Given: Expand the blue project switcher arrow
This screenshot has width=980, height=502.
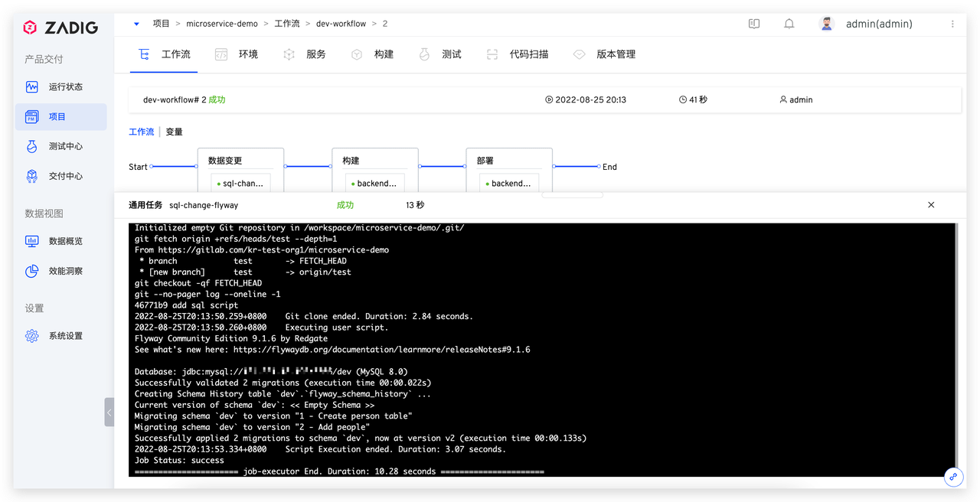Looking at the screenshot, I should tap(136, 24).
